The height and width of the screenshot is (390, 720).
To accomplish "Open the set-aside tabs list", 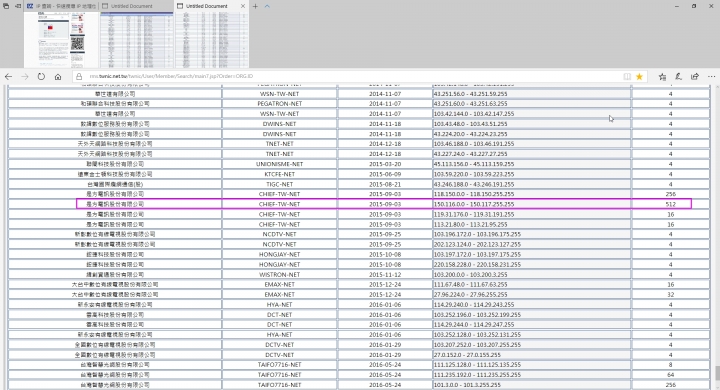I will click(6, 6).
